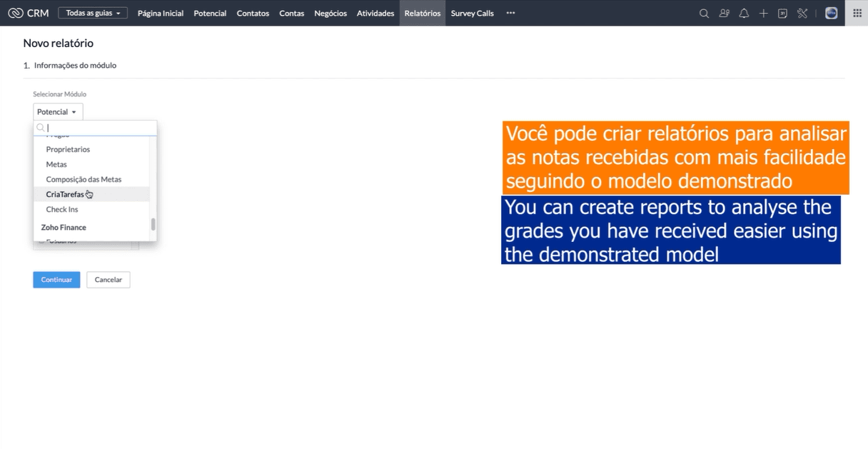Click the Zoho CRM logo

click(29, 13)
